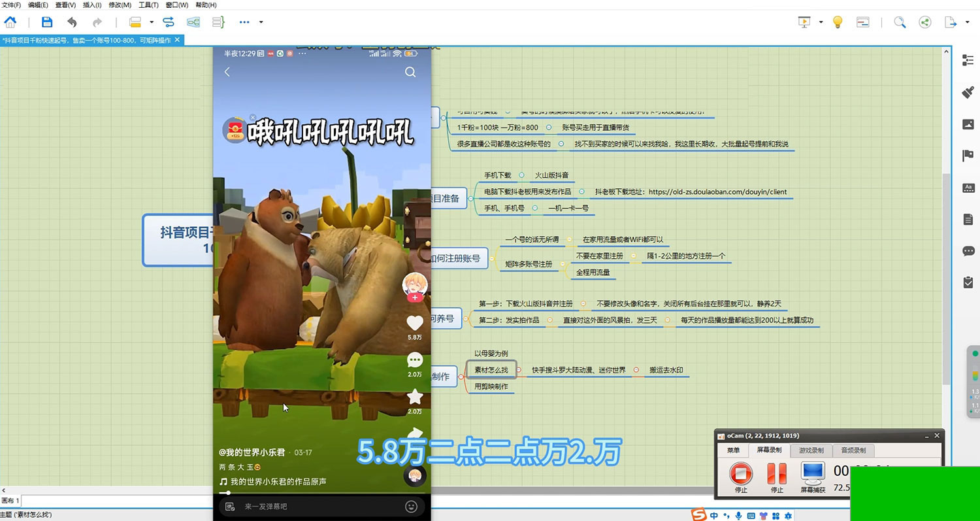
Task: Open the image panel in the right sidebar
Action: click(968, 124)
